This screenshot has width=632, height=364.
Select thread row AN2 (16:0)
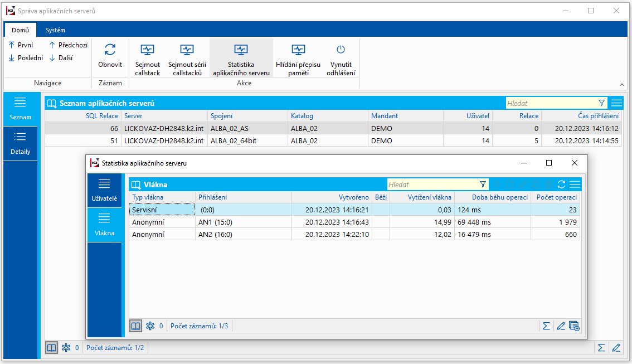pos(354,234)
